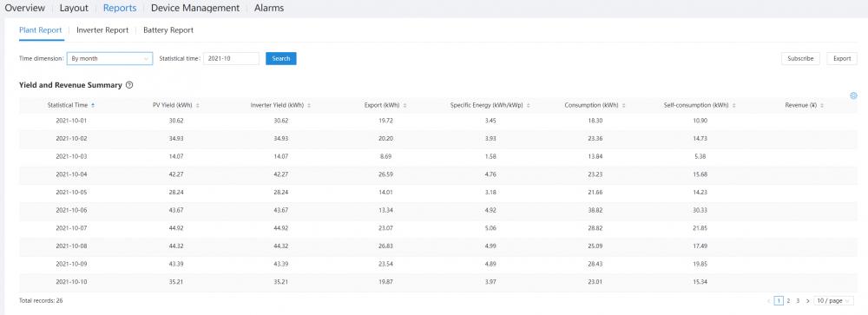Click the 2021-10-05 date cell

pos(71,192)
